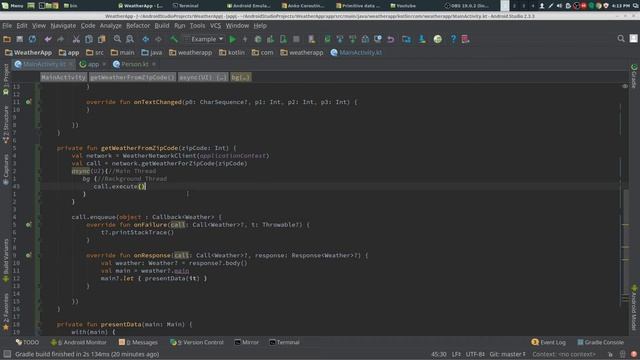Click the Find magnifier toolbar icon
This screenshot has width=640, height=360.
point(117,39)
